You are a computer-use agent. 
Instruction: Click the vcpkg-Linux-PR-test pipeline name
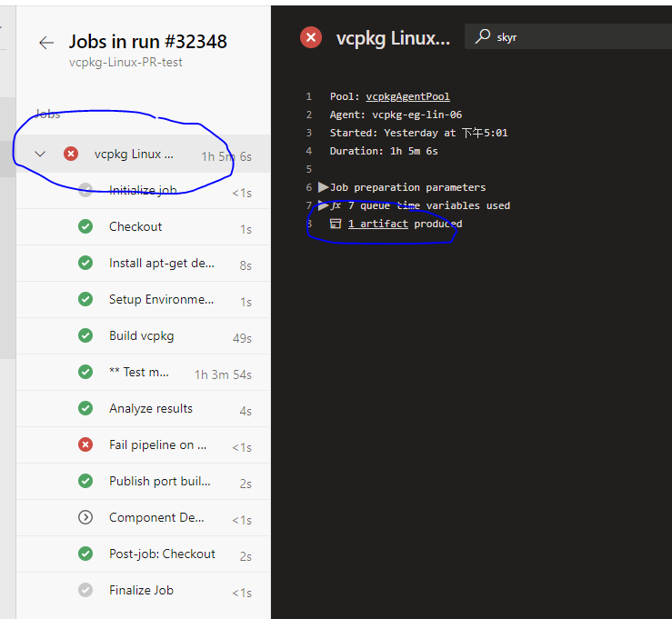click(x=125, y=63)
